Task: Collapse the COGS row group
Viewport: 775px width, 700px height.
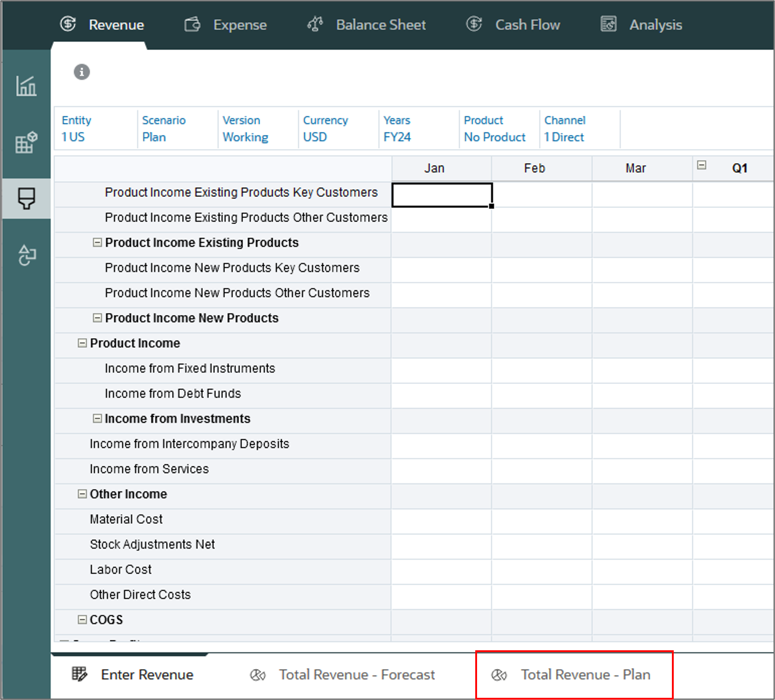Action: click(82, 620)
